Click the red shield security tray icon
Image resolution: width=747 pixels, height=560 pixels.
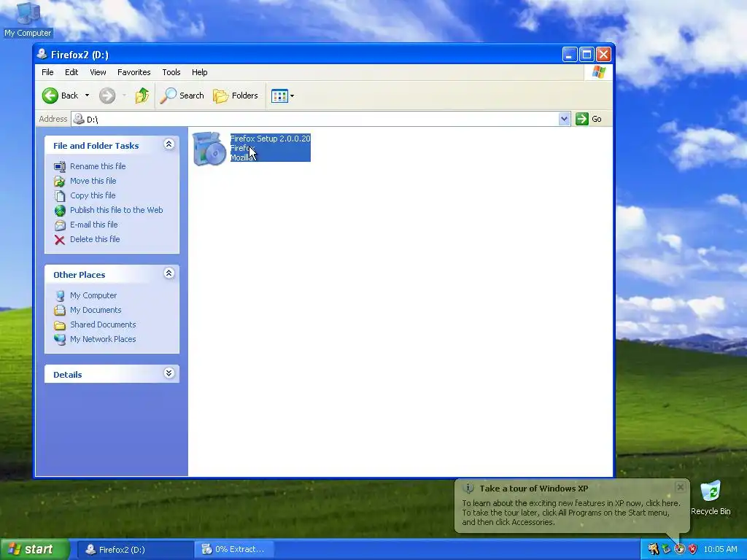[693, 550]
